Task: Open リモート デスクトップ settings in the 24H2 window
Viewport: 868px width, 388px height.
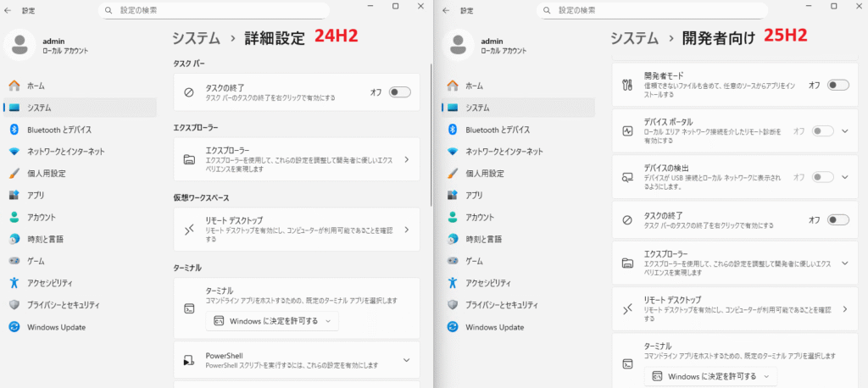Action: click(x=297, y=229)
